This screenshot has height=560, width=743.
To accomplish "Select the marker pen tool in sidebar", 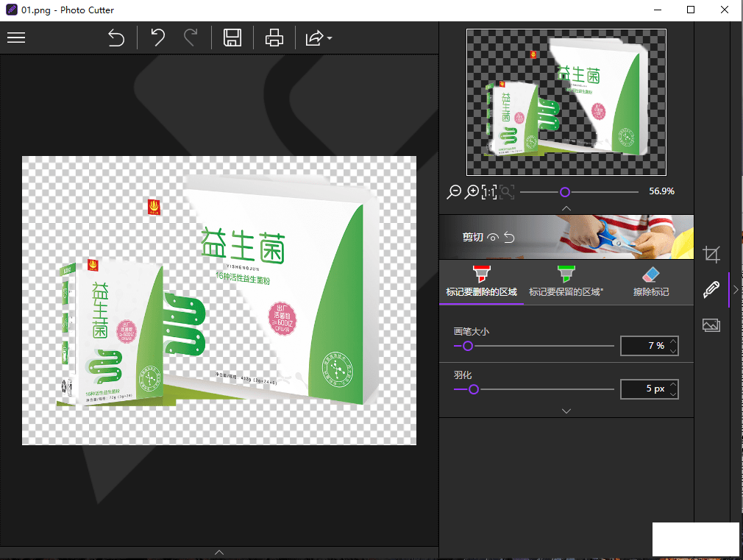I will point(711,289).
